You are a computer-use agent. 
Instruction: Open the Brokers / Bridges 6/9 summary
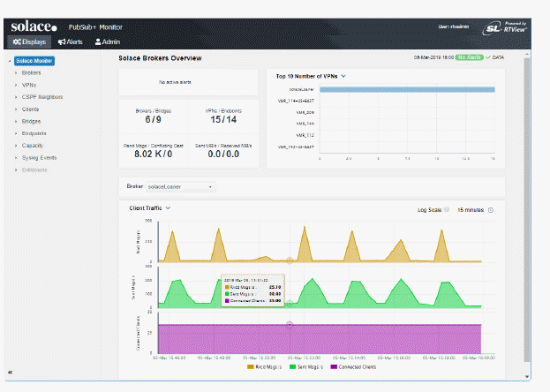point(153,118)
